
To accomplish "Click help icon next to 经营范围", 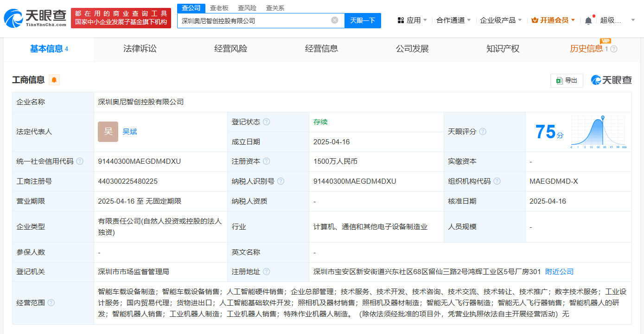I will tap(51, 303).
